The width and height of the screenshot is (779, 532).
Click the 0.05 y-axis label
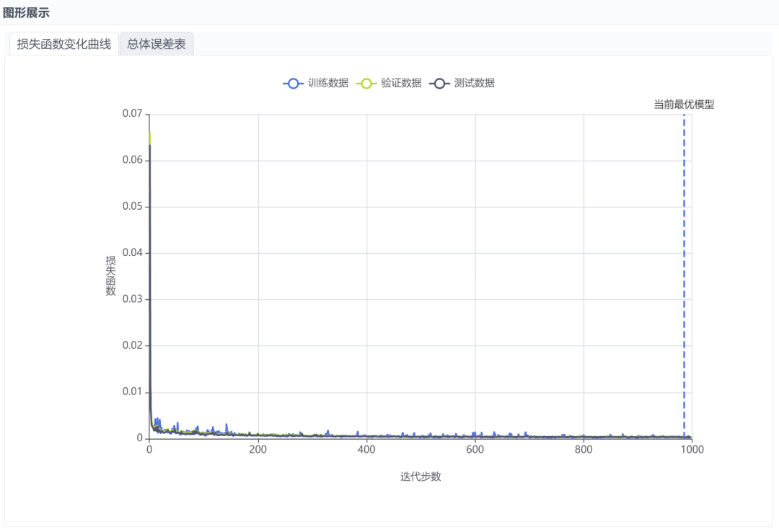pyautogui.click(x=133, y=206)
